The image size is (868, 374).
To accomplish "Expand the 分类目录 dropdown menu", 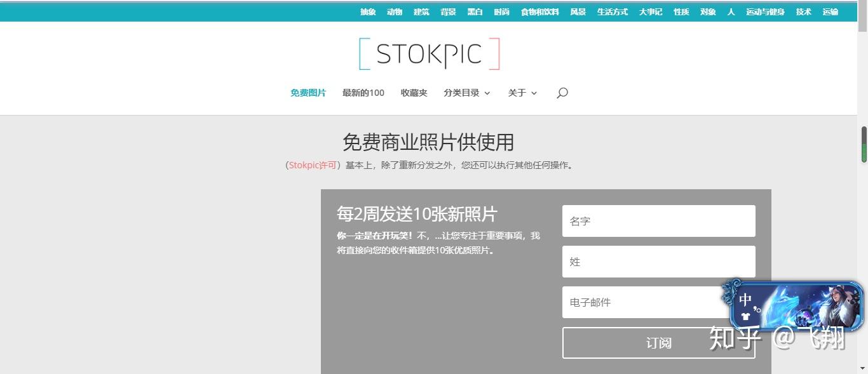I will (x=463, y=93).
